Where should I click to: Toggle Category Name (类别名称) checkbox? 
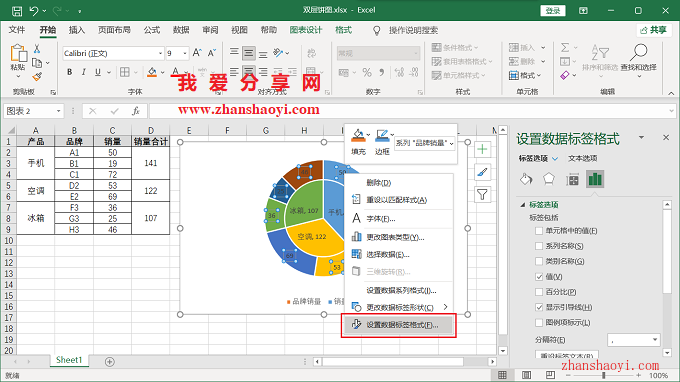pyautogui.click(x=539, y=261)
